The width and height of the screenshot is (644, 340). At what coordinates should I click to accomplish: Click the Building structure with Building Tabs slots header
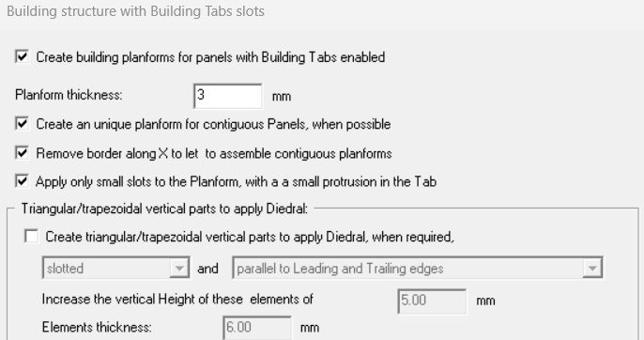coord(135,11)
